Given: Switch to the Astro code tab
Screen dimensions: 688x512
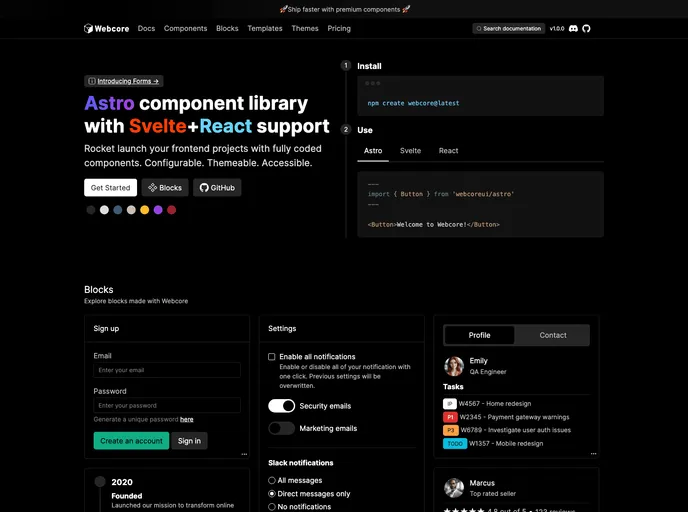Looking at the screenshot, I should coord(373,151).
